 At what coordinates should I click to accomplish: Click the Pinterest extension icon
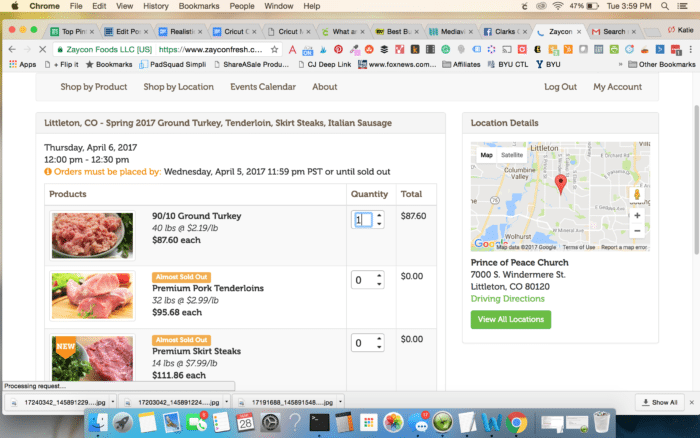click(338, 49)
